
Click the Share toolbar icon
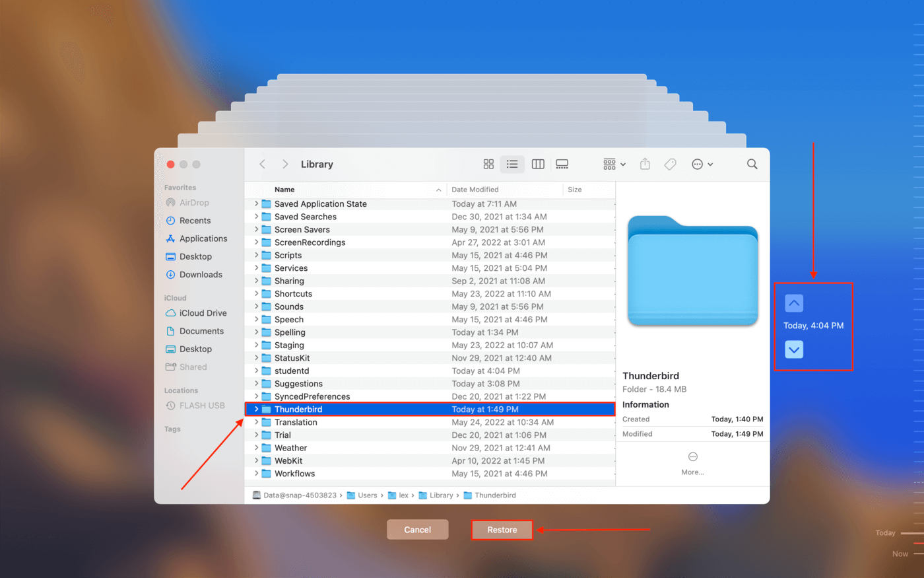coord(645,164)
